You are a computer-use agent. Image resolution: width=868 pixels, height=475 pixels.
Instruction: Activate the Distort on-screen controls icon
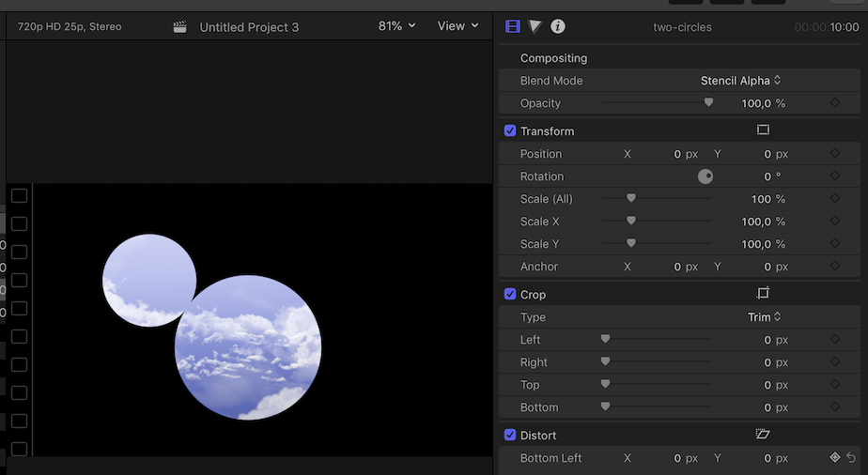pyautogui.click(x=763, y=434)
